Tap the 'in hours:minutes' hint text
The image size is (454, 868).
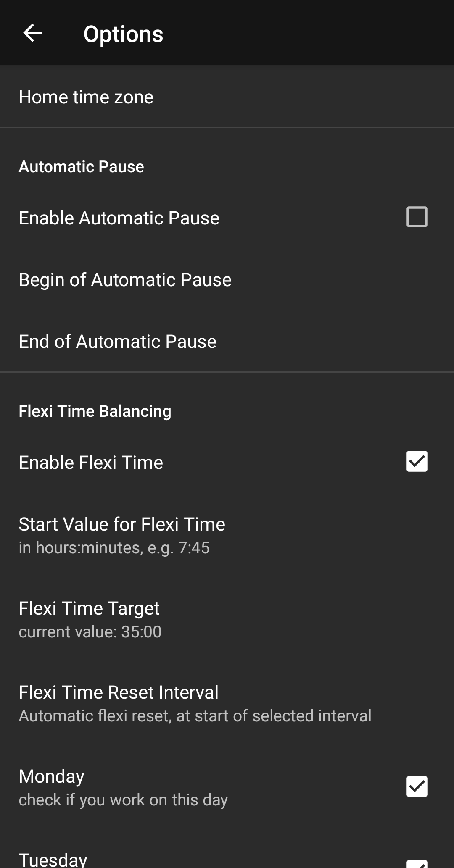pos(114,548)
